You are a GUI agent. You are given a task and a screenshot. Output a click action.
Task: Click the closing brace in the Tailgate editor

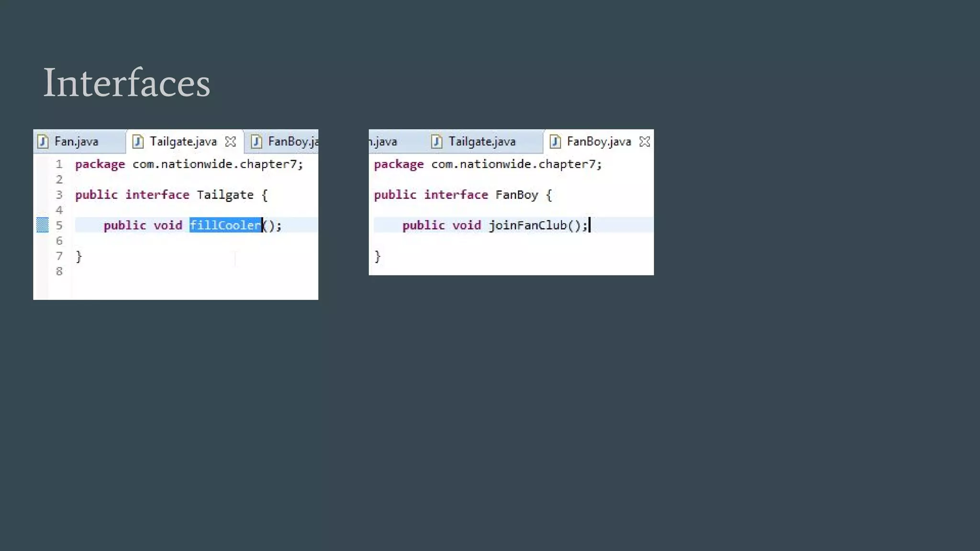pos(79,256)
